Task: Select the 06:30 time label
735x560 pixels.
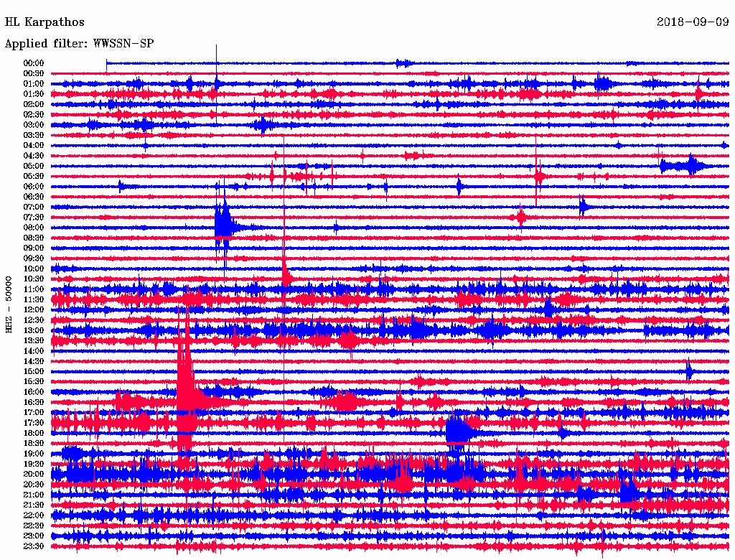Action: (34, 197)
